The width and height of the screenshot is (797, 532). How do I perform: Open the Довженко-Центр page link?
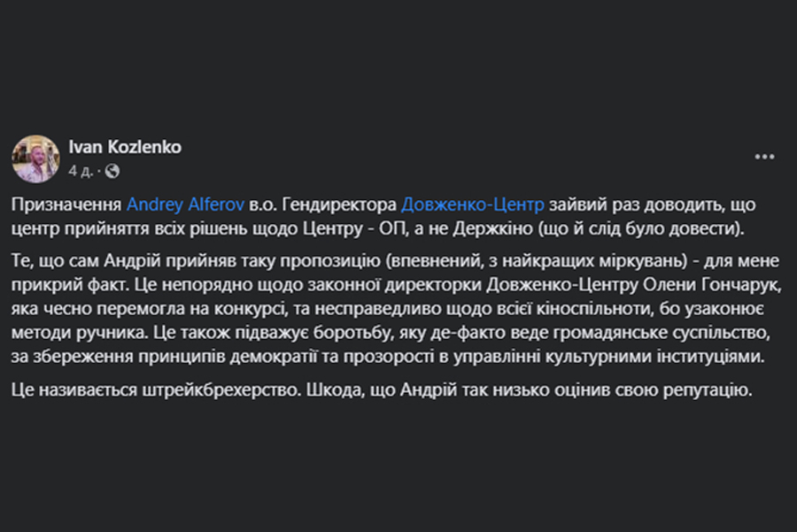[x=473, y=204]
